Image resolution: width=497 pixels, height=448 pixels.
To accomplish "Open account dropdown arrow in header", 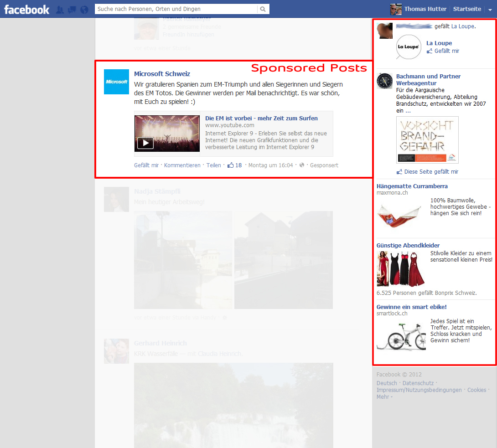I will click(x=490, y=10).
